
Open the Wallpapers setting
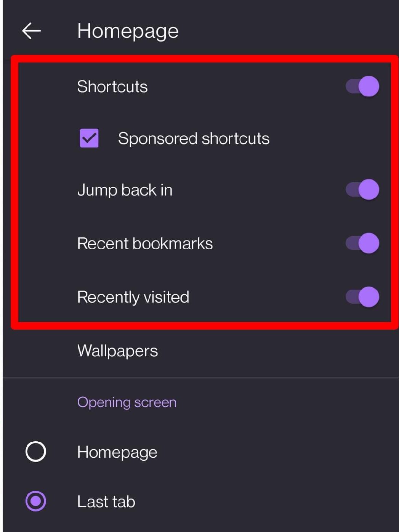(x=117, y=351)
